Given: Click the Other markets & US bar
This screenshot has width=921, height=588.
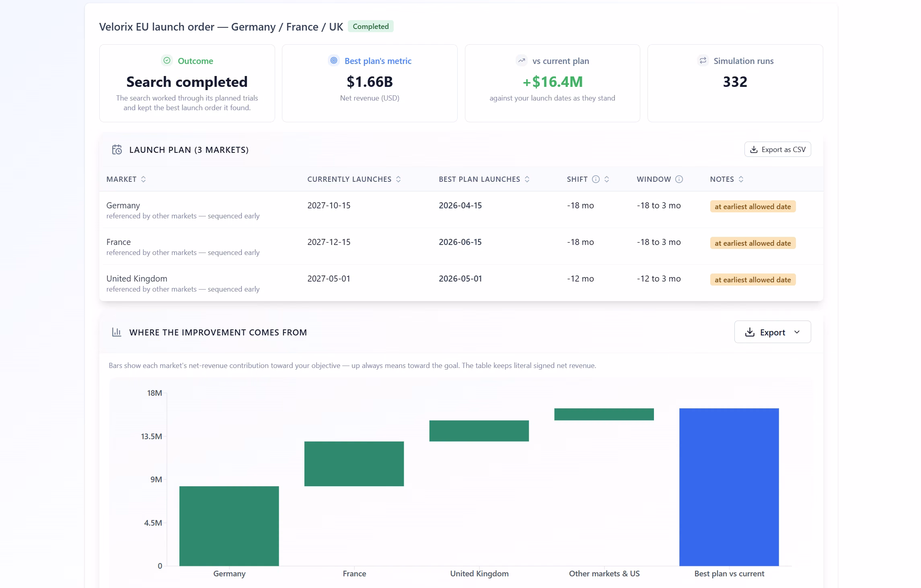Looking at the screenshot, I should [x=604, y=414].
